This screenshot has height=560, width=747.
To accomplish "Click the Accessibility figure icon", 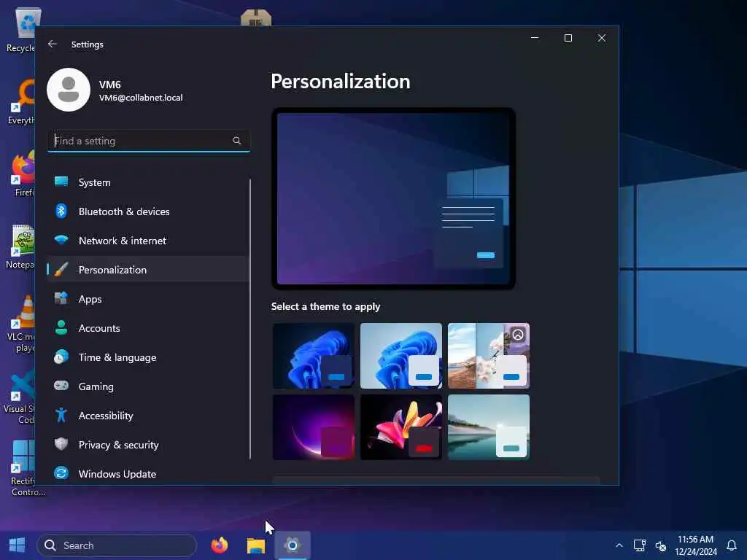I will tap(61, 415).
